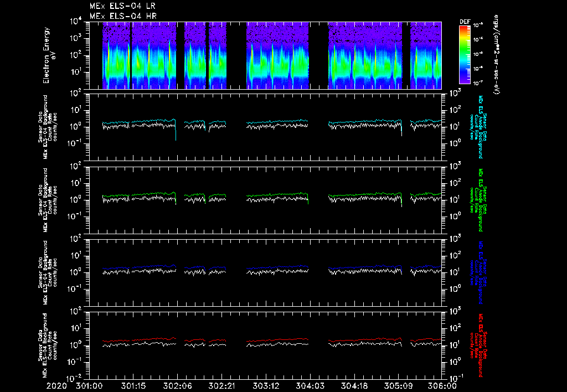Click the left axis label of the blue panel
Viewport: 567px width, 392px height.
48,272
